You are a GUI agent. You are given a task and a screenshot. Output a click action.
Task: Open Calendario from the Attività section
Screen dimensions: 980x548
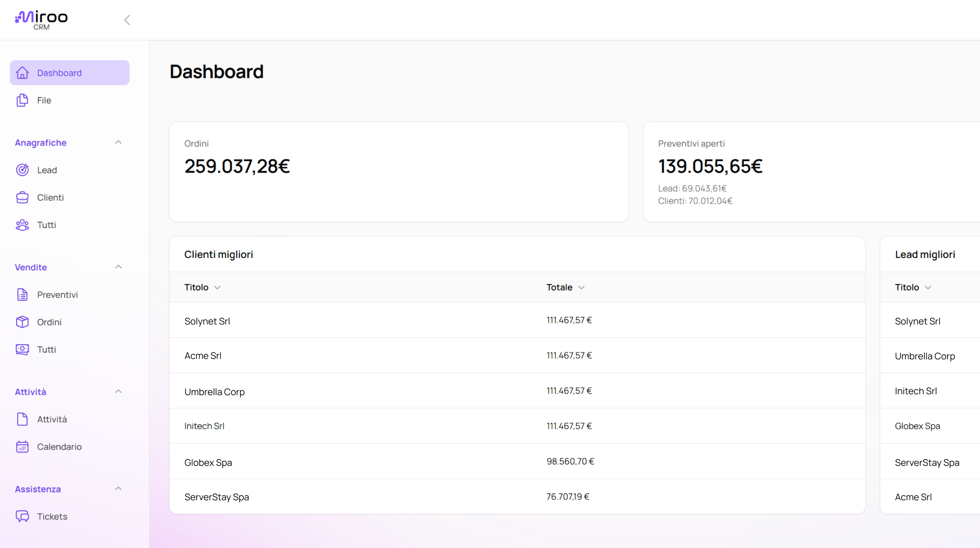point(59,447)
